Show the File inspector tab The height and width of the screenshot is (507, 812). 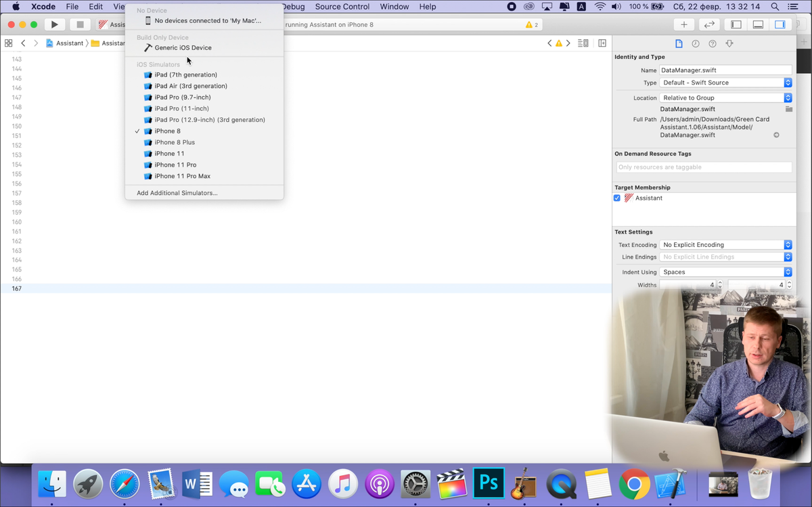679,43
